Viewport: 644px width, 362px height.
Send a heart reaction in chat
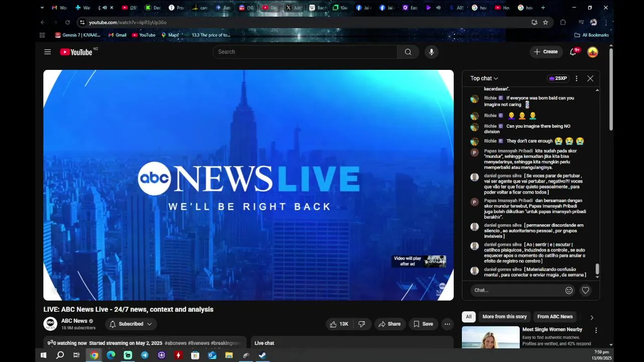point(585,290)
